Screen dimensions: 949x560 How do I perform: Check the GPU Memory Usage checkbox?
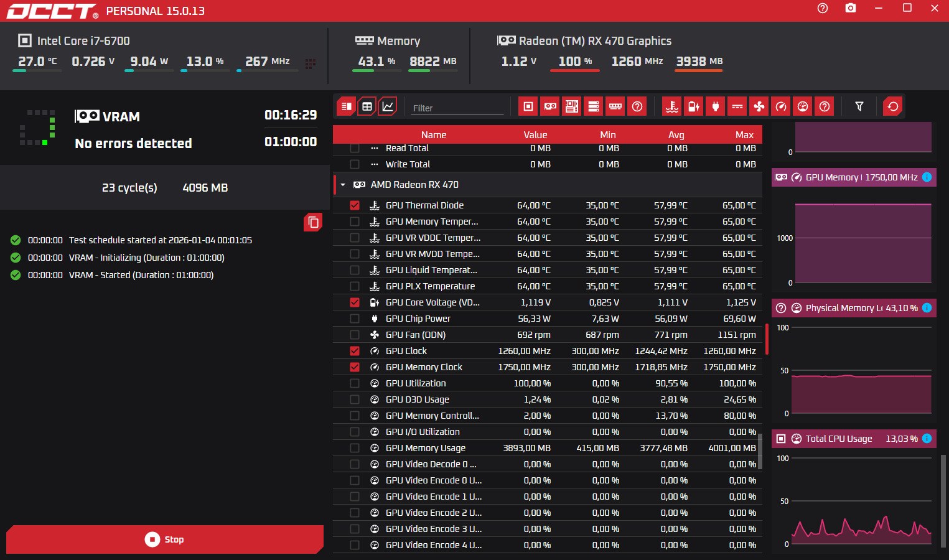click(355, 448)
